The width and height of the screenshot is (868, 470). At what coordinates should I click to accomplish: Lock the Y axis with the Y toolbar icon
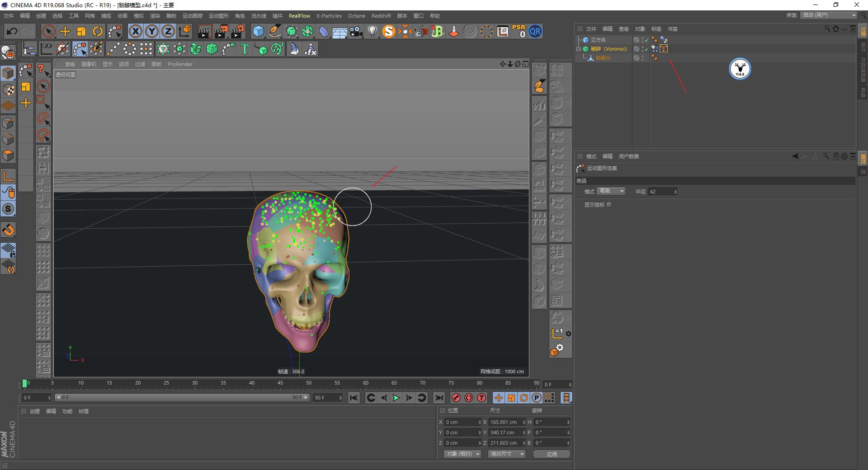click(x=151, y=31)
